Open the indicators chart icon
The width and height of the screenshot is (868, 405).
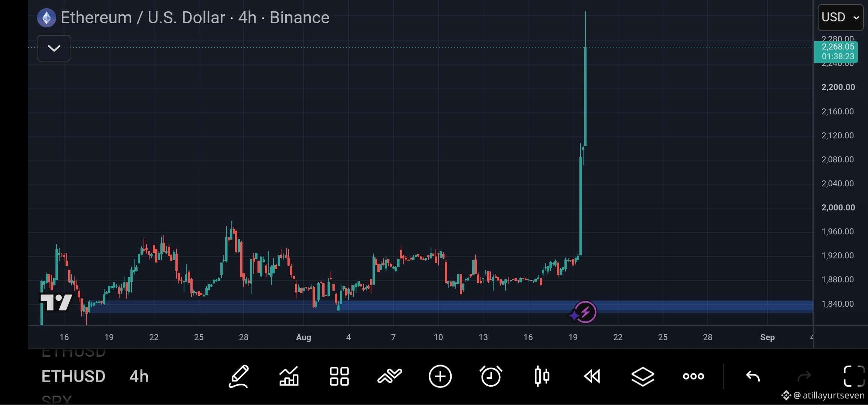[x=289, y=376]
